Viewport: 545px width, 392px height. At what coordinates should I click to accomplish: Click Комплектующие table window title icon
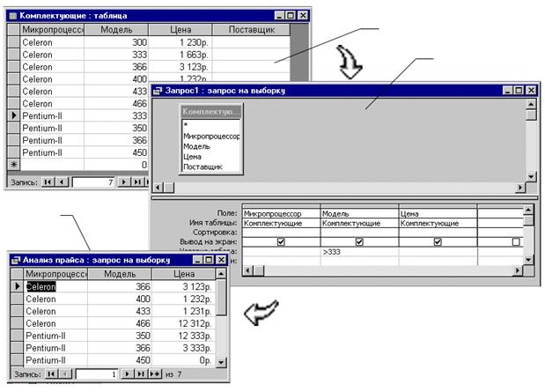11,16
